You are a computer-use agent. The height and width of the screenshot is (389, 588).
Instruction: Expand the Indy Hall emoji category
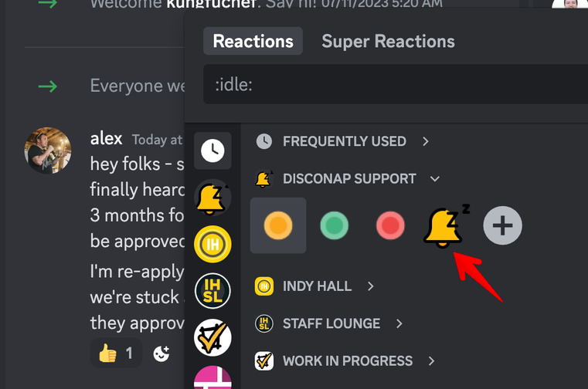pyautogui.click(x=314, y=286)
